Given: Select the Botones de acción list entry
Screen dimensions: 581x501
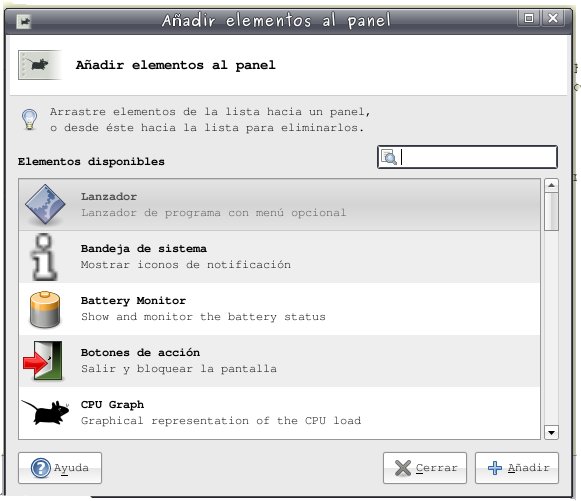Looking at the screenshot, I should pyautogui.click(x=279, y=361).
